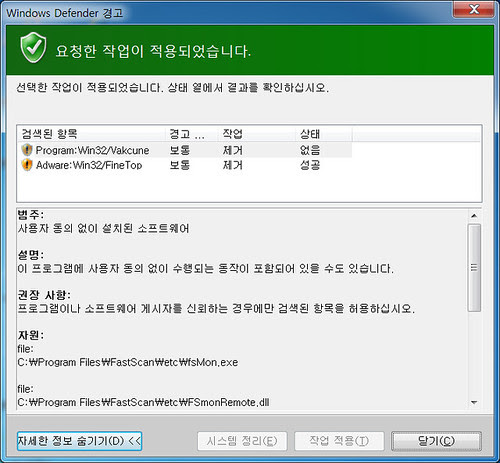The image size is (500, 463).
Task: Click the details scrollbar up arrow
Action: pos(474,216)
